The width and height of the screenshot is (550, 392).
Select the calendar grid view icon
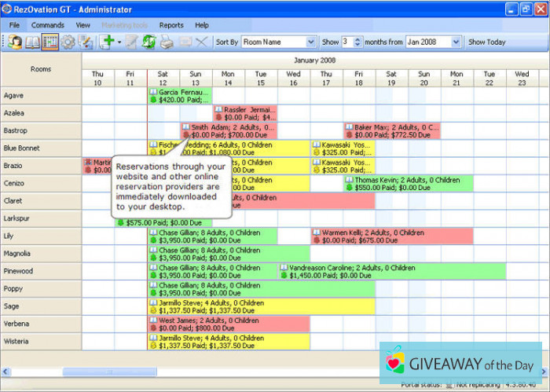click(x=50, y=42)
